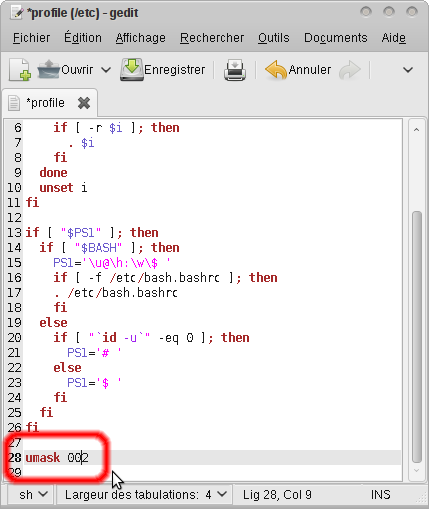
Task: Close the *profile tab with X icon
Action: [84, 103]
